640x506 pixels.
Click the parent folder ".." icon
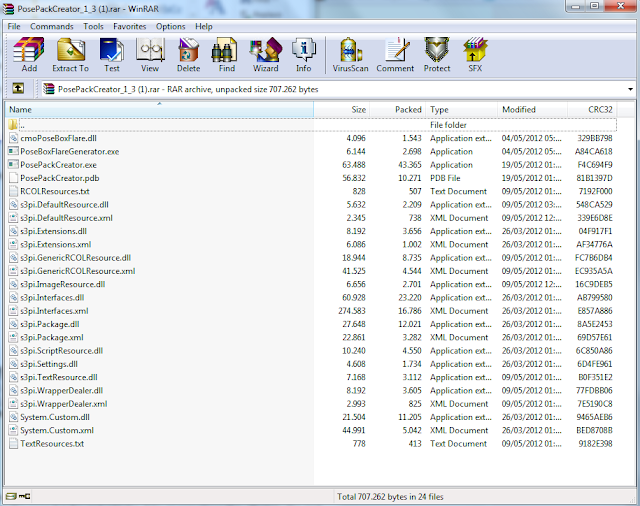[x=13, y=124]
